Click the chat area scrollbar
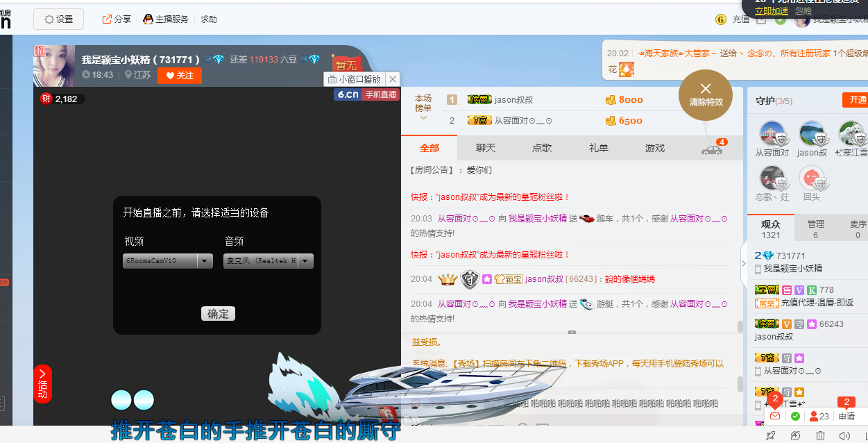The image size is (868, 443). tap(740, 326)
